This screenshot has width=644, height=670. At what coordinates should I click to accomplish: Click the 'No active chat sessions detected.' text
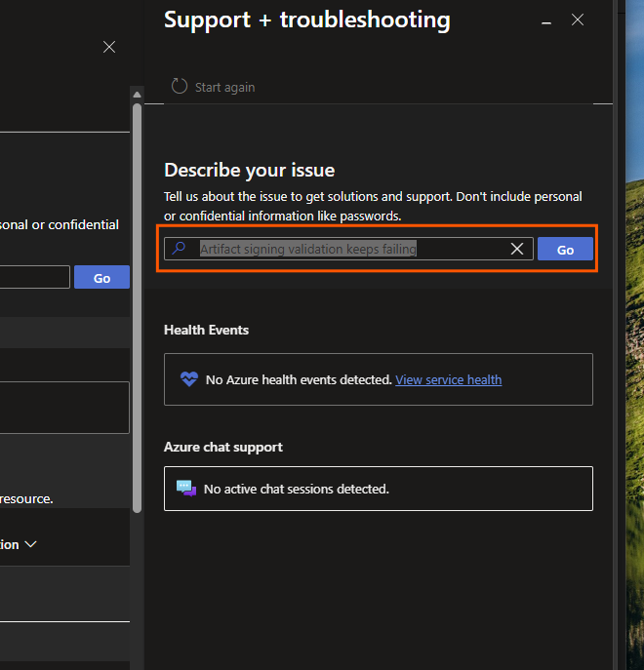pyautogui.click(x=297, y=489)
